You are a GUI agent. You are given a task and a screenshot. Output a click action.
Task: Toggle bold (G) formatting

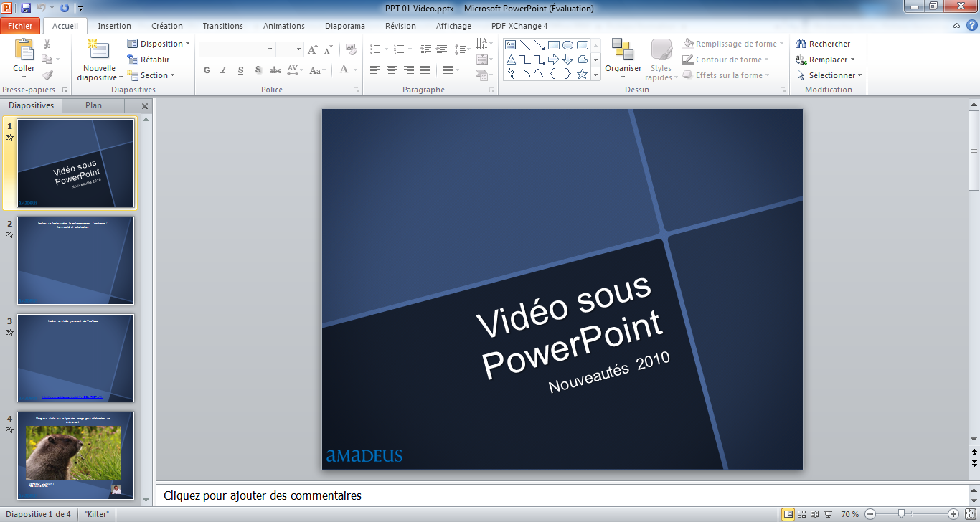pos(207,70)
